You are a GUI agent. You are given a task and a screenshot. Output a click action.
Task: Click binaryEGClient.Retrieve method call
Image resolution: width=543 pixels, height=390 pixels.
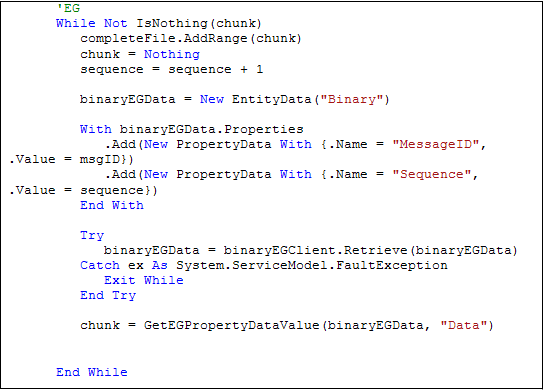point(315,250)
